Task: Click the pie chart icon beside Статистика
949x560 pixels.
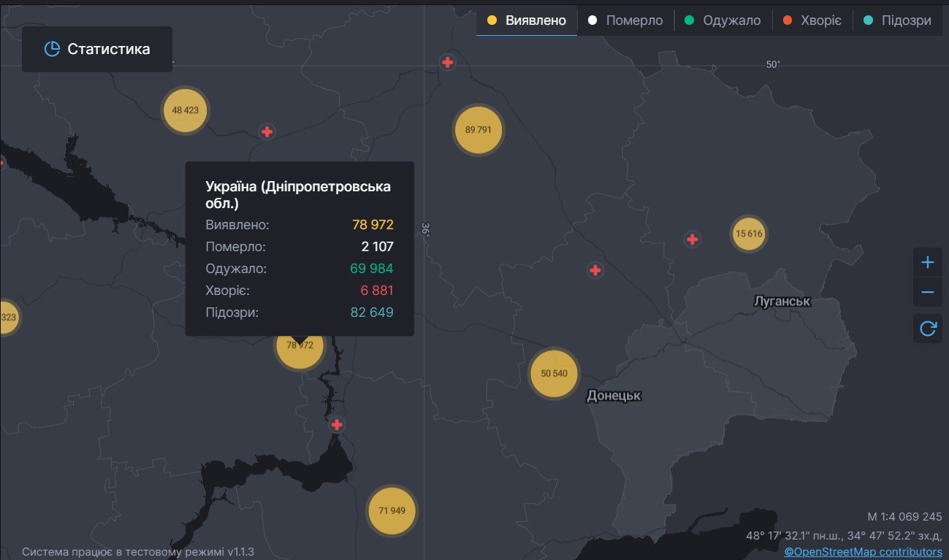Action: coord(51,49)
